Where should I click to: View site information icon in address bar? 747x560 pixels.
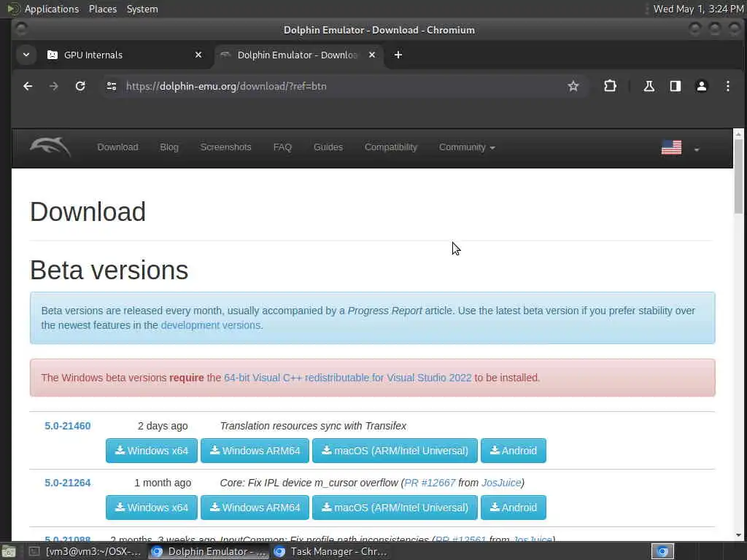(x=112, y=86)
